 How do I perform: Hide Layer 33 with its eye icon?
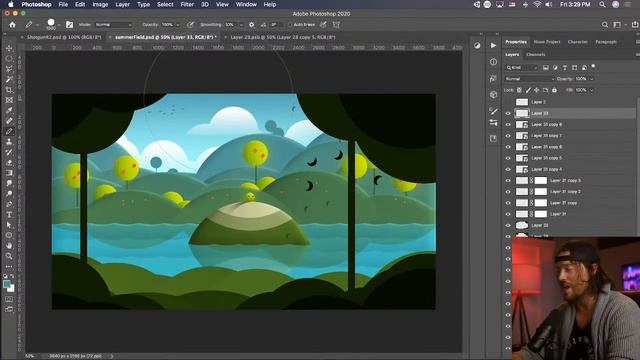(508, 113)
